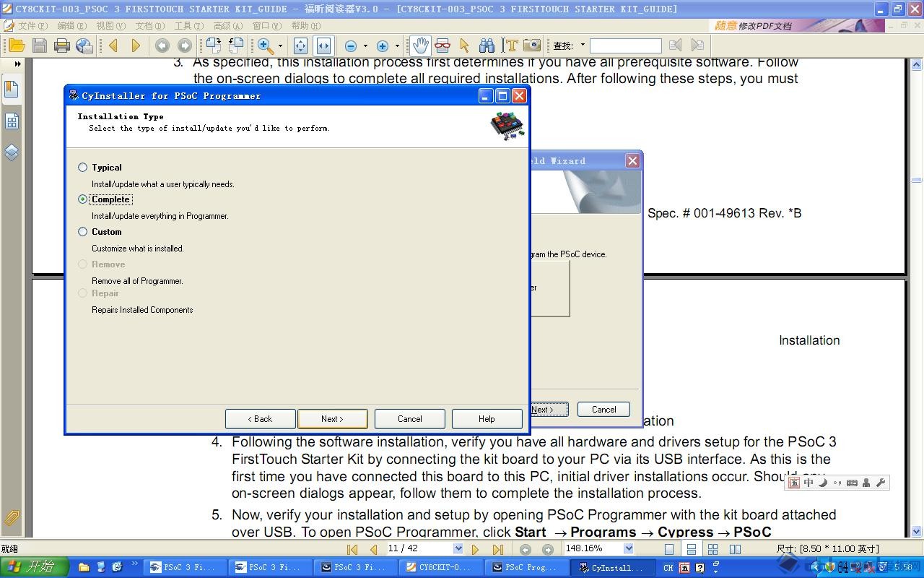Select the Hand tool
The height and width of the screenshot is (578, 924).
[419, 46]
